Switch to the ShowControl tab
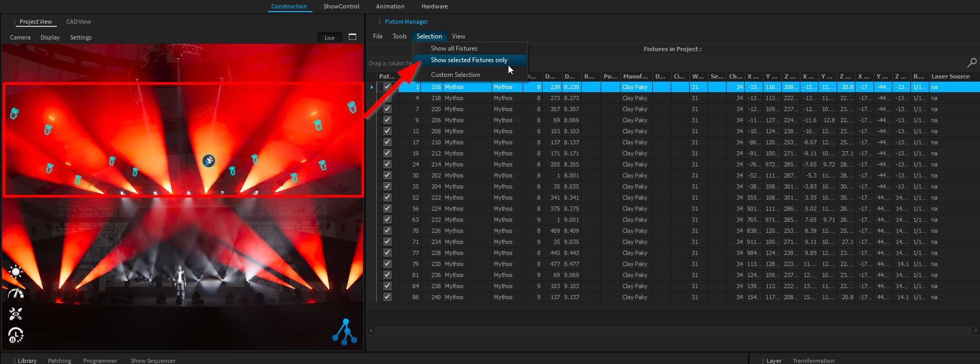 (341, 6)
